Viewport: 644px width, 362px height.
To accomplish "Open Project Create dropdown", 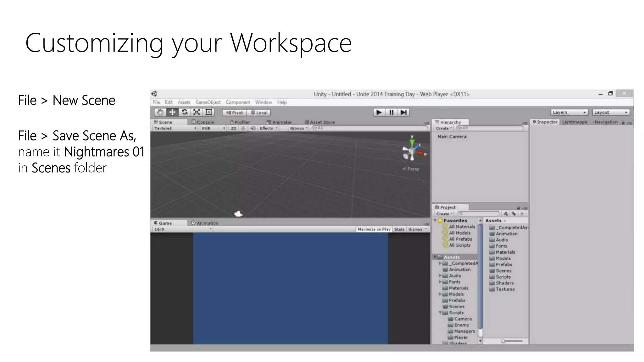I will pos(444,214).
